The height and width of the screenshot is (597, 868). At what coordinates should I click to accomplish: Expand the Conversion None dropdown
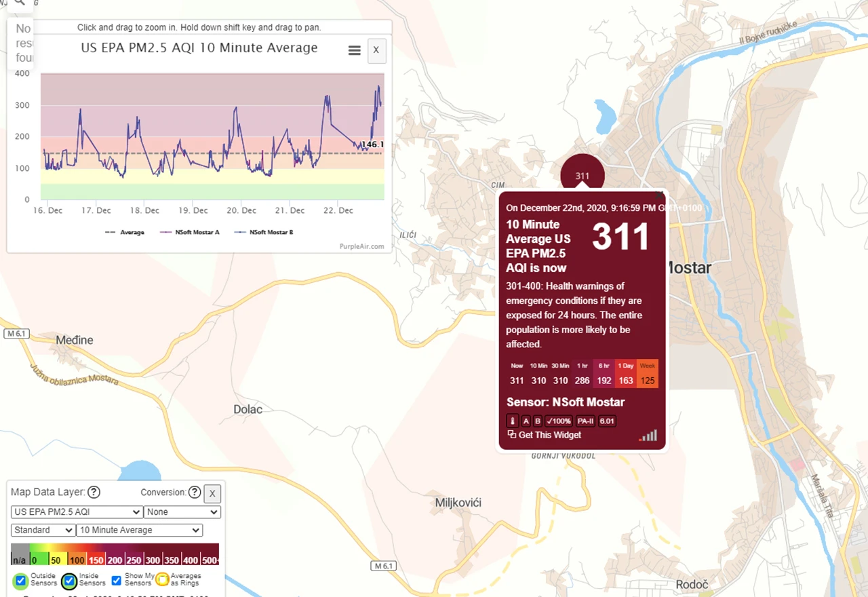[182, 512]
